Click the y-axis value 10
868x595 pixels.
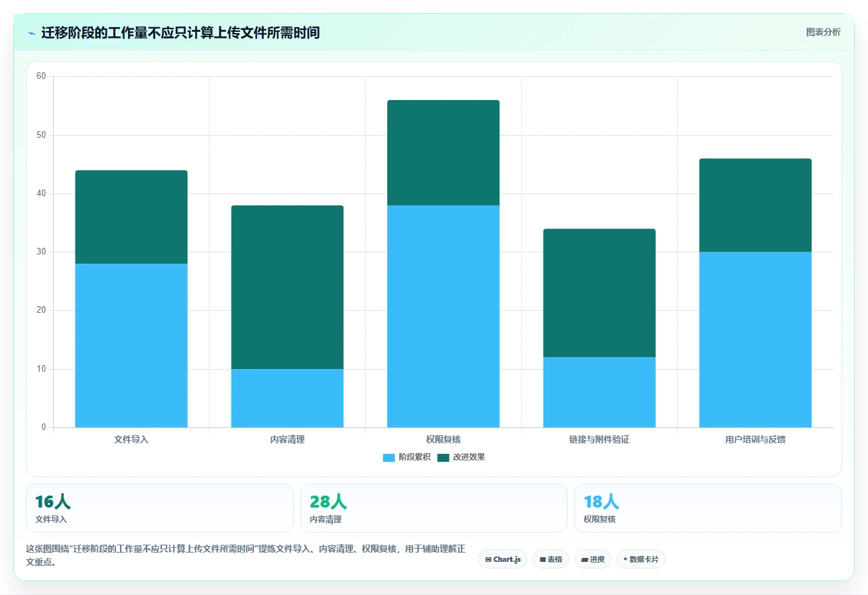point(41,369)
